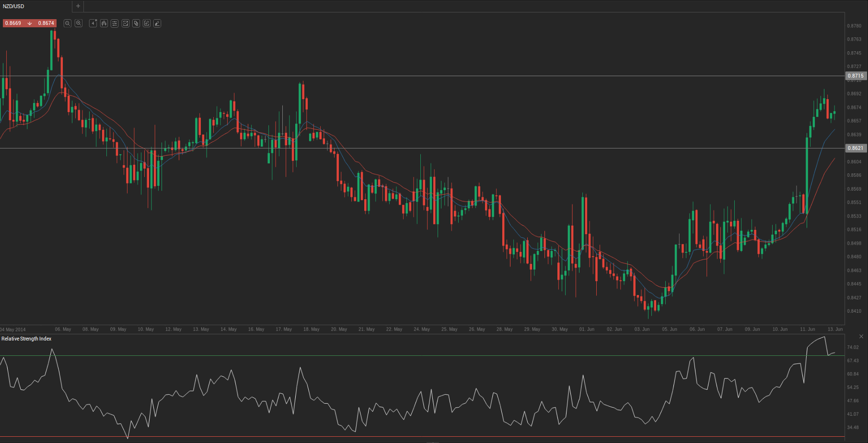Click the zoom in magnifier icon
Image resolution: width=868 pixels, height=443 pixels.
(x=79, y=23)
